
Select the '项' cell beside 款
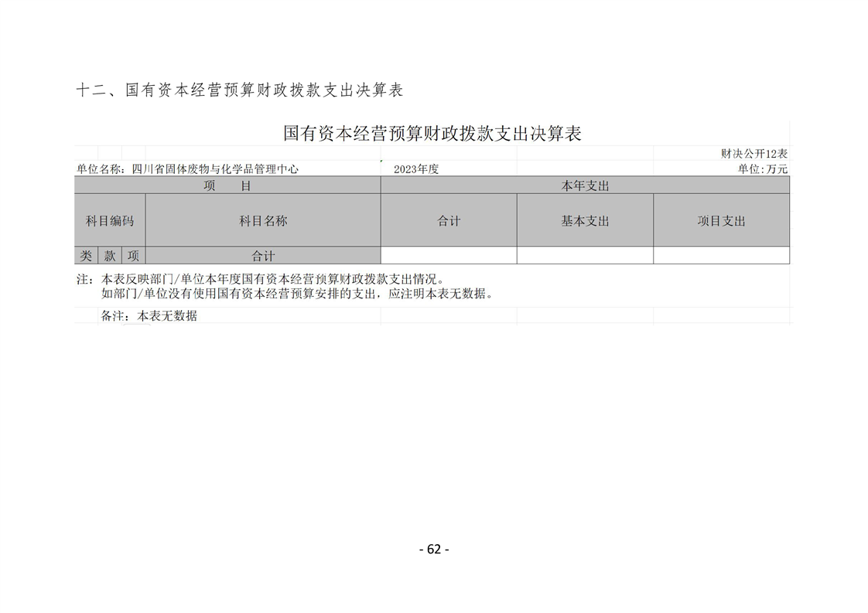[x=133, y=256]
